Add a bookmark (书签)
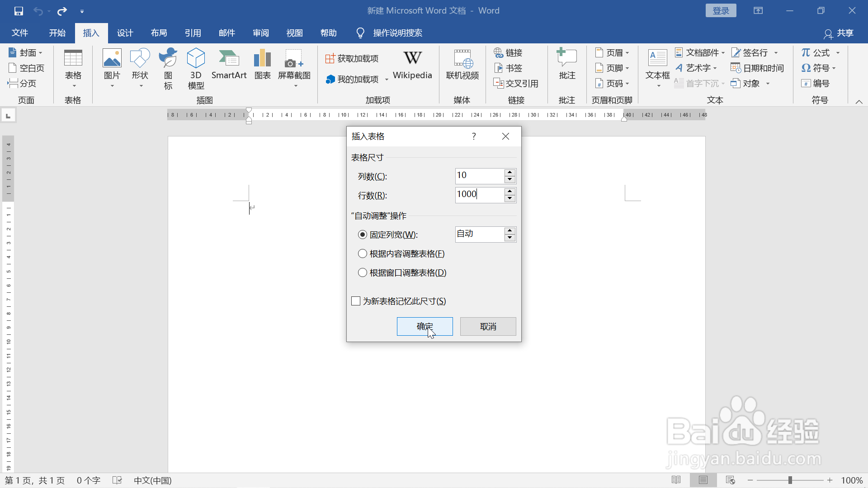This screenshot has height=488, width=868. pyautogui.click(x=508, y=68)
